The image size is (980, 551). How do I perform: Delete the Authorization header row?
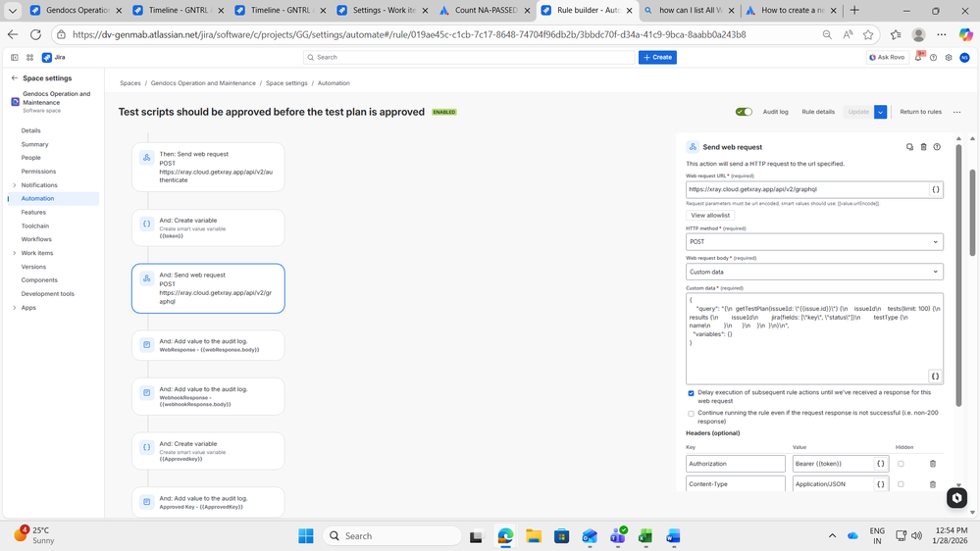933,464
